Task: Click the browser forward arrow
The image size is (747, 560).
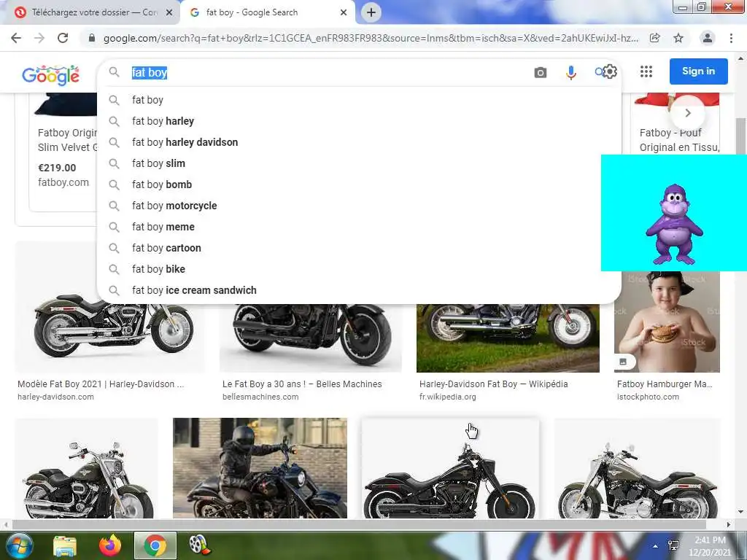Action: (39, 38)
